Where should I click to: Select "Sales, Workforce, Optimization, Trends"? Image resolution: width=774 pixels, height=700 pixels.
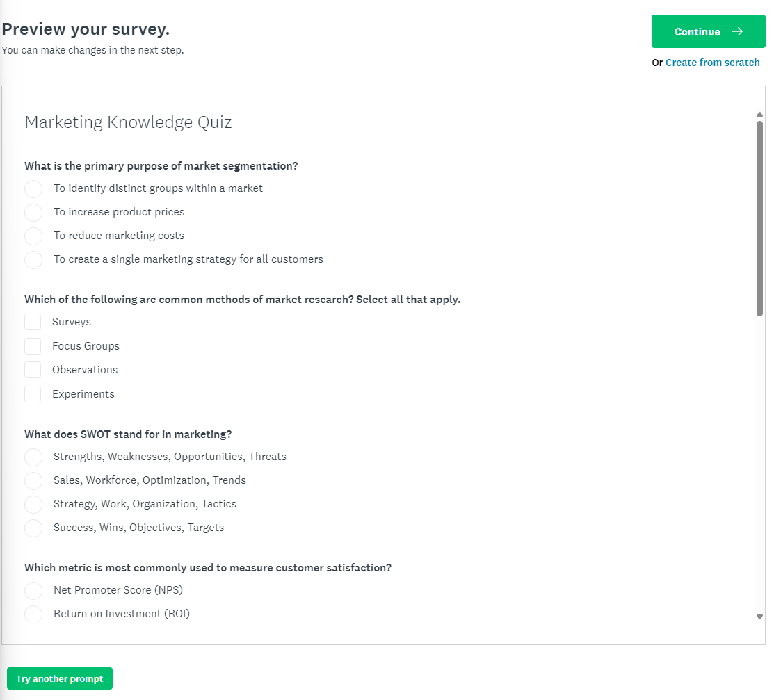click(x=33, y=480)
